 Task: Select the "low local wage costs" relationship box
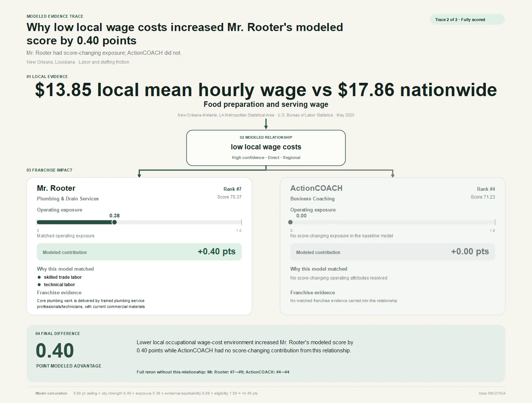(x=266, y=148)
